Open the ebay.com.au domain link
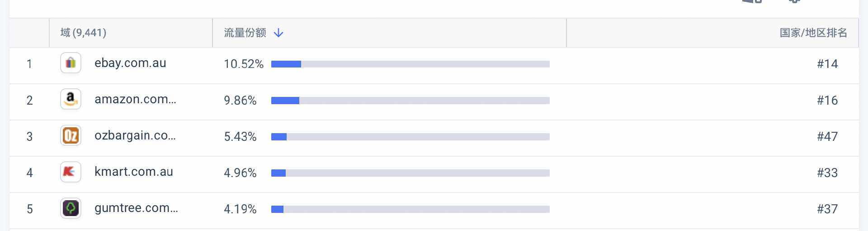Image resolution: width=868 pixels, height=231 pixels. pyautogui.click(x=130, y=63)
